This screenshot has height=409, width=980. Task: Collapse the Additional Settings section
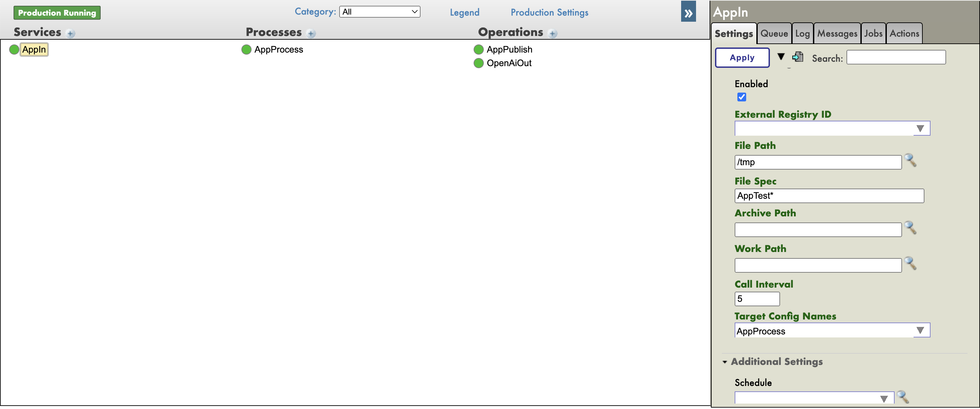point(725,362)
